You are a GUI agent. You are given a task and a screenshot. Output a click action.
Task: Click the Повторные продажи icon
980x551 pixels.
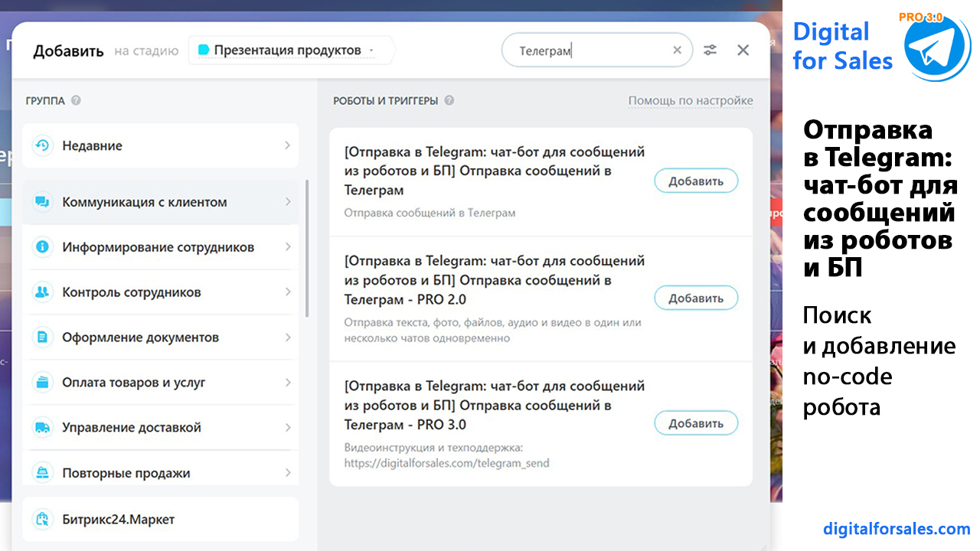(x=42, y=473)
